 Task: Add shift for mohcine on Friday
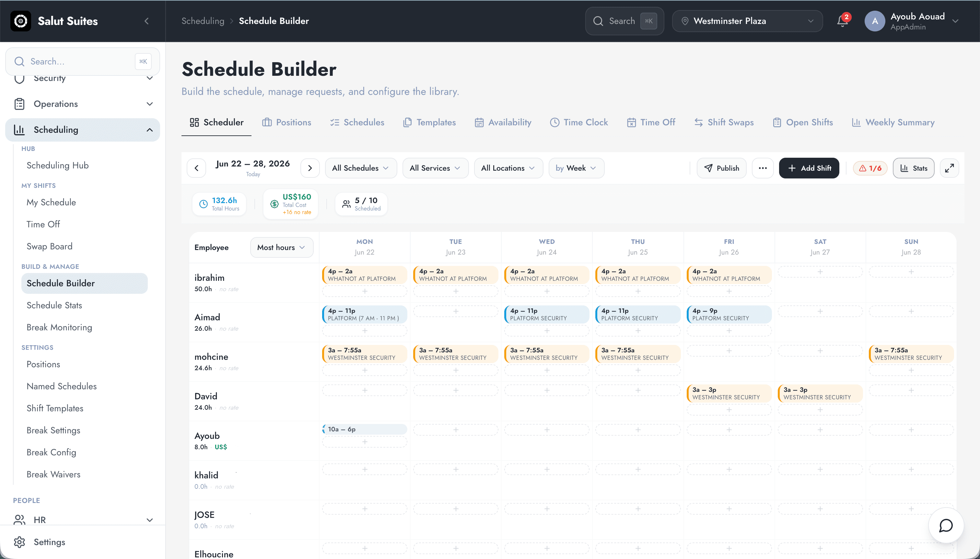729,351
